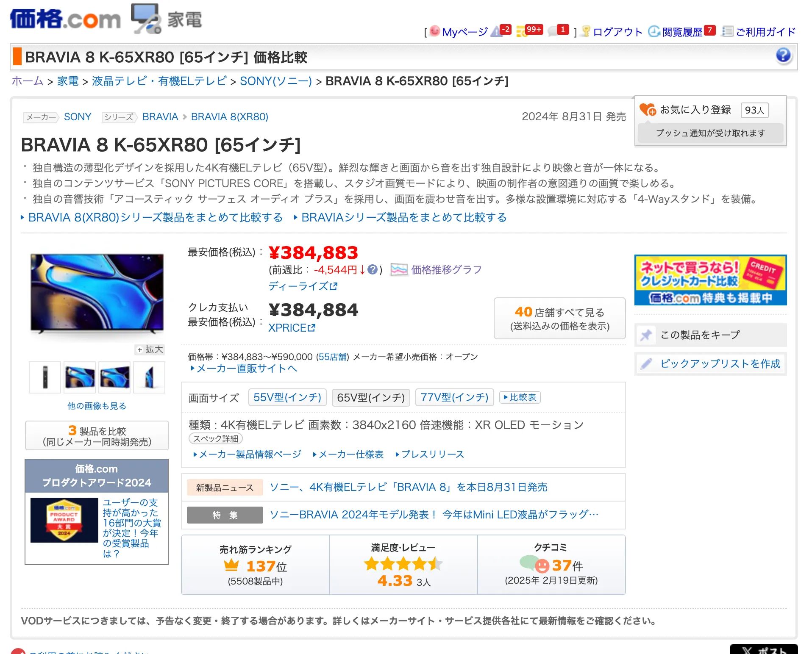Select the 77V型 screen size option

coord(454,397)
